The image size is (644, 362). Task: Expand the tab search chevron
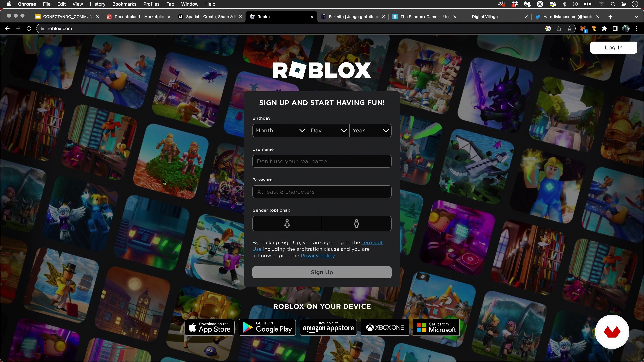636,17
